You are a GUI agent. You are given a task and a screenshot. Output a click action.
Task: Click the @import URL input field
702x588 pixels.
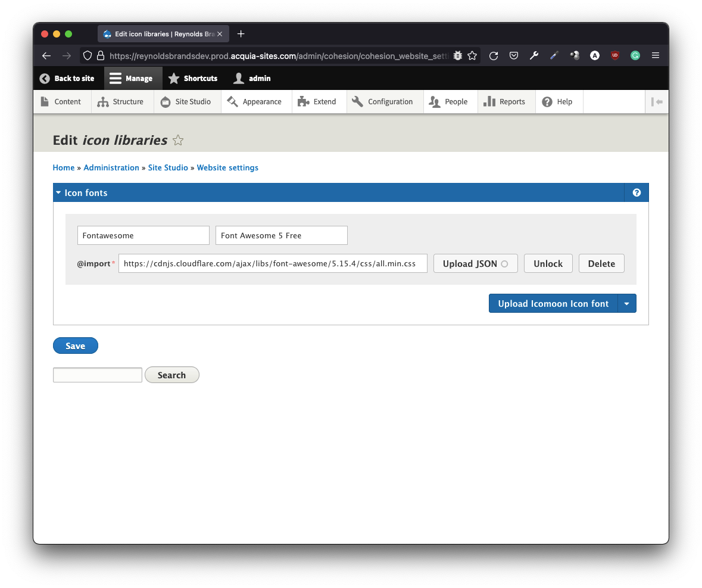[273, 264]
